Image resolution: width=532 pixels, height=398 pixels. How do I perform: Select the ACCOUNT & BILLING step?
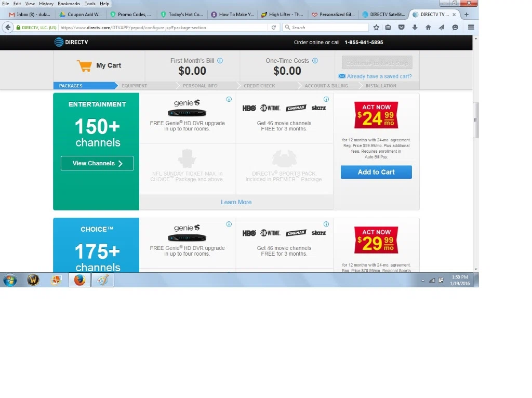pyautogui.click(x=326, y=86)
